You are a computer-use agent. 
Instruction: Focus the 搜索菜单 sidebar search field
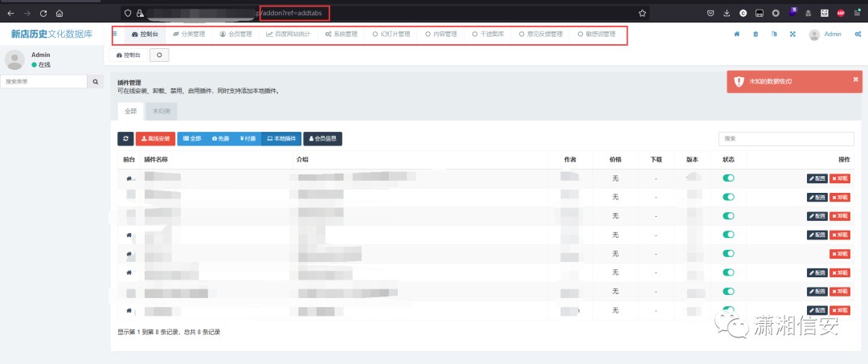[43, 82]
